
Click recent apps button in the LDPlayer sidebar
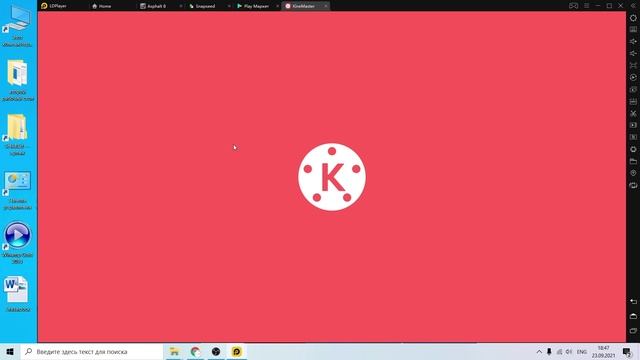(633, 331)
